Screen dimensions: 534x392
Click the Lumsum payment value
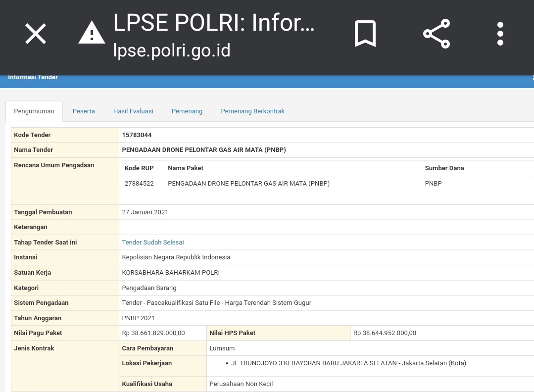pyautogui.click(x=222, y=348)
